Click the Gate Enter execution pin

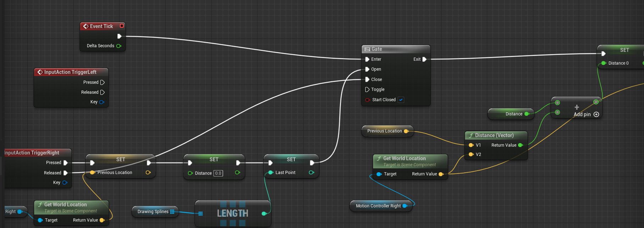(x=367, y=59)
